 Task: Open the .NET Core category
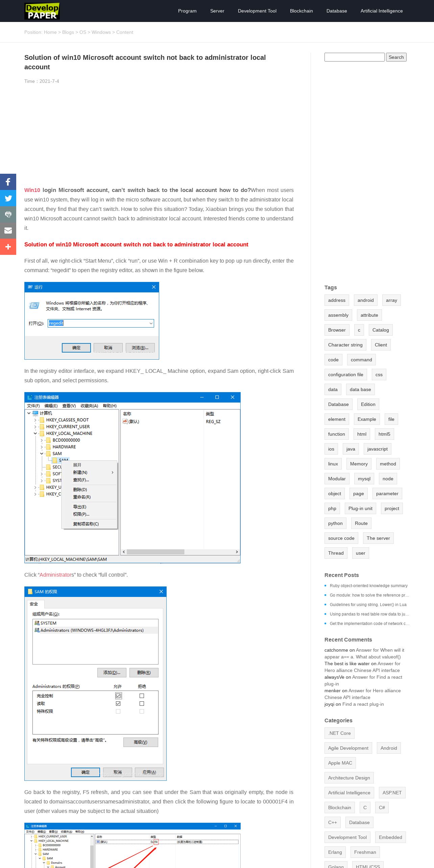pos(339,733)
